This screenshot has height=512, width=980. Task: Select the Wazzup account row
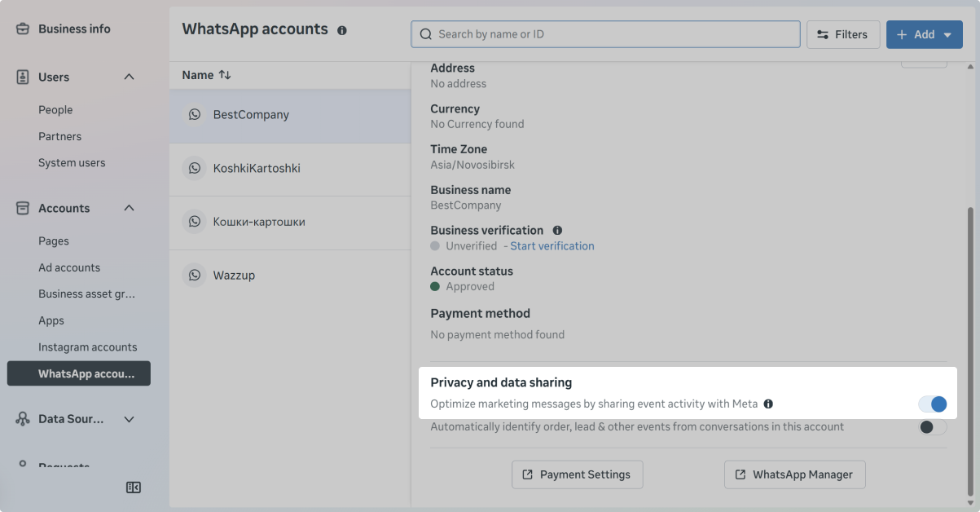click(x=290, y=276)
